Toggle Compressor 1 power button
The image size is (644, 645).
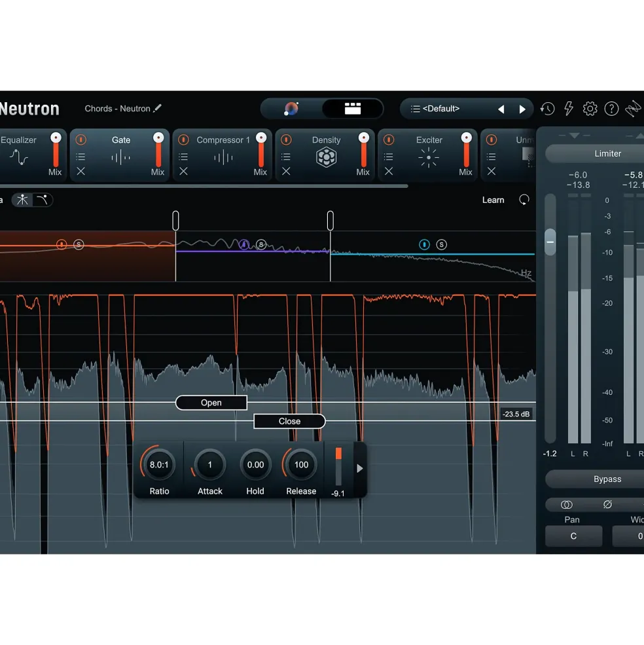coord(183,140)
